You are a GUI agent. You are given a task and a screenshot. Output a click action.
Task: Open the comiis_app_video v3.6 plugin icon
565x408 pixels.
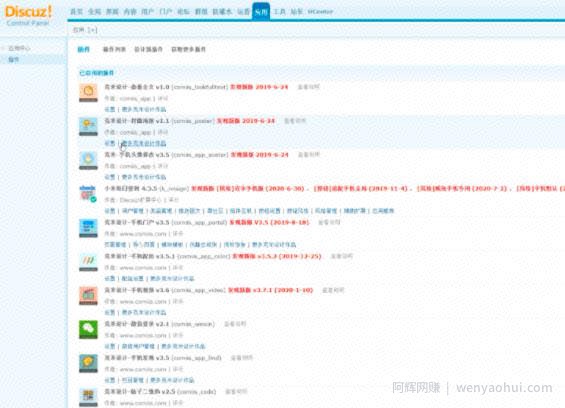pyautogui.click(x=88, y=296)
